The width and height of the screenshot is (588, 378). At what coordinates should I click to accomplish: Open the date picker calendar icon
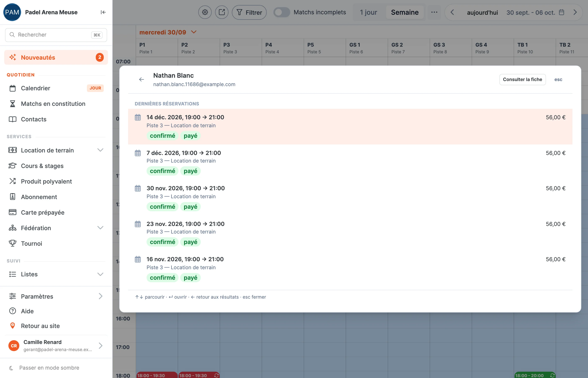point(562,12)
